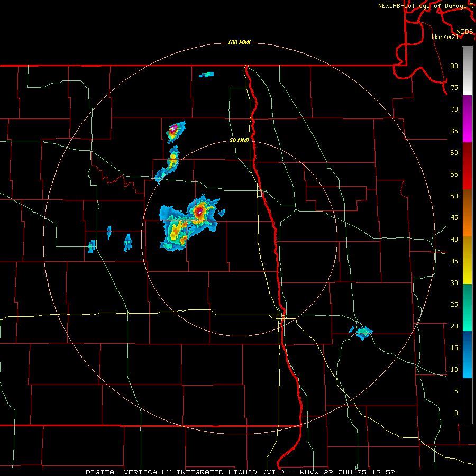Click the 80 value on the scale
Screen dimensions: 476x476
(x=454, y=66)
